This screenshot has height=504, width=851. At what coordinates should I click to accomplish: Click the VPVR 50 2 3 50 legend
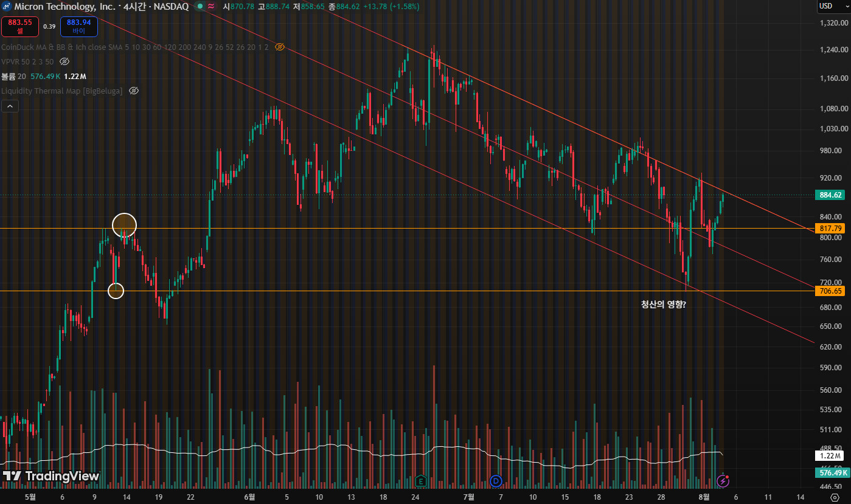(27, 61)
